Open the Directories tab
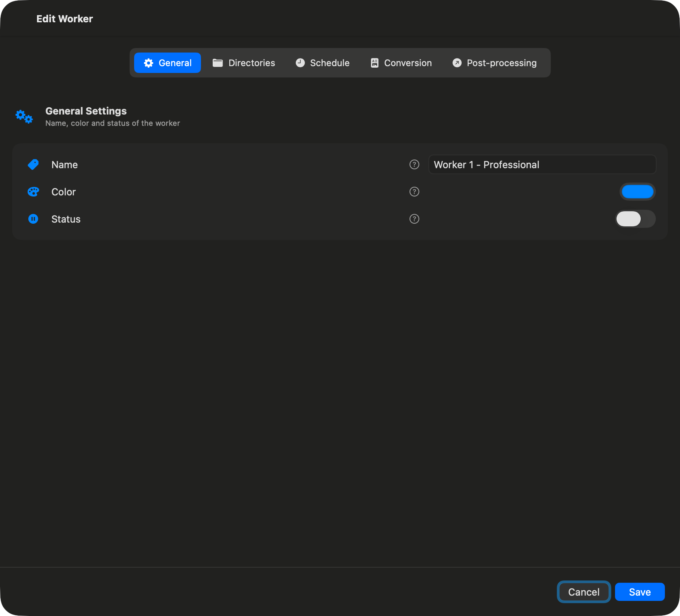The width and height of the screenshot is (680, 616). [244, 63]
